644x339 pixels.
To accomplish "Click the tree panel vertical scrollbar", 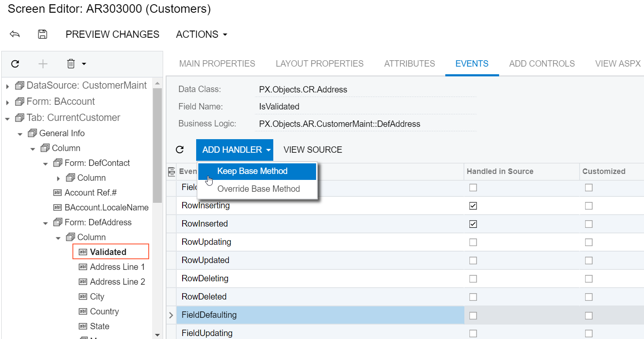I will 157,144.
